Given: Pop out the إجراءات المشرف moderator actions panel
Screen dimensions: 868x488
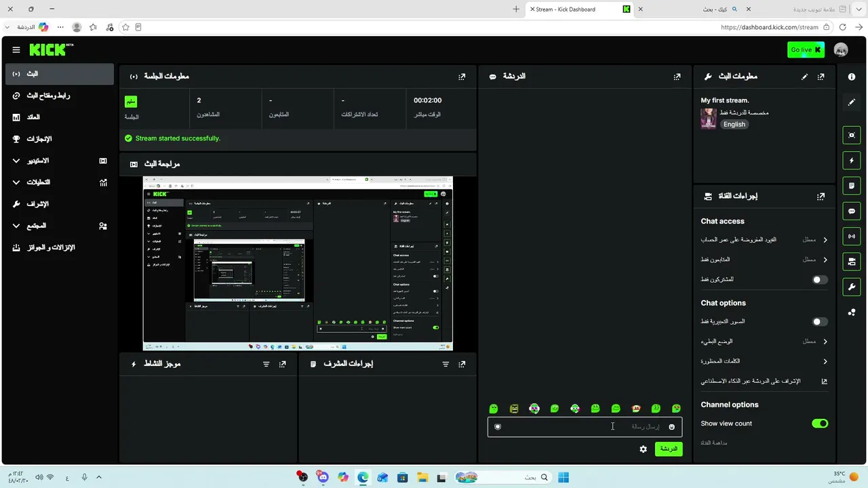Looking at the screenshot, I should pos(462,364).
